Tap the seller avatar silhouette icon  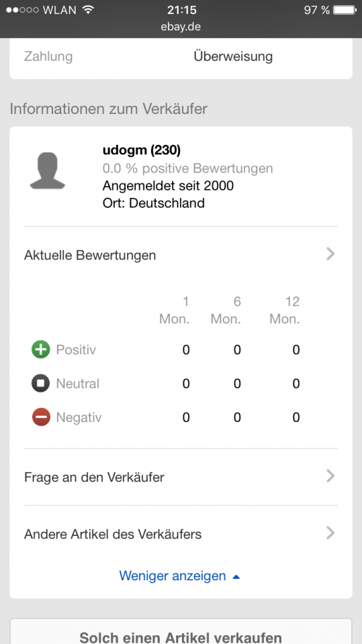[48, 170]
